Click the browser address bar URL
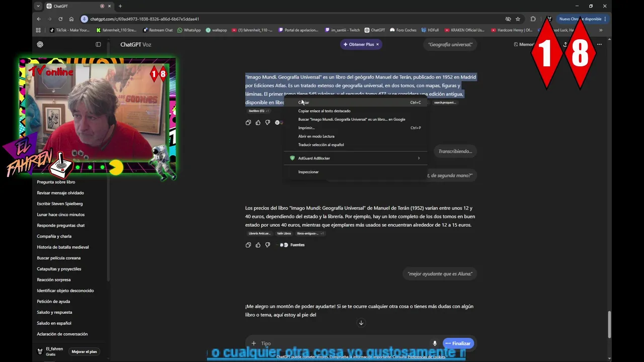The image size is (644, 362). coord(145,19)
